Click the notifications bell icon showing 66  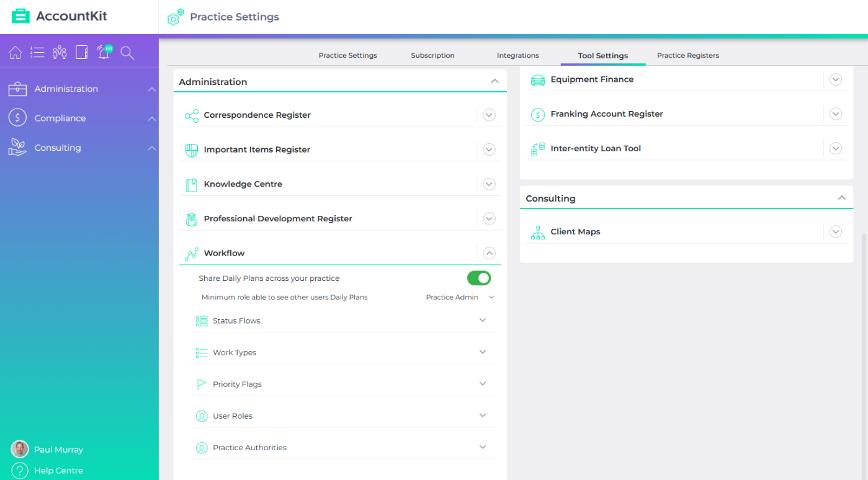[x=103, y=52]
